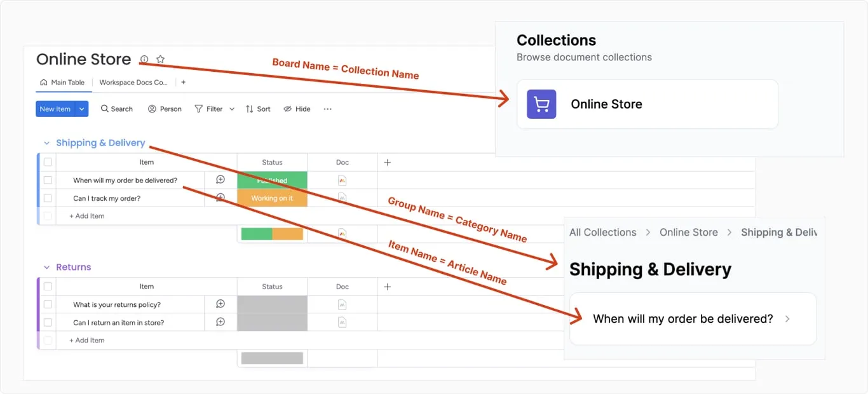
Task: Open the Workspace Docs tab
Action: (x=133, y=83)
